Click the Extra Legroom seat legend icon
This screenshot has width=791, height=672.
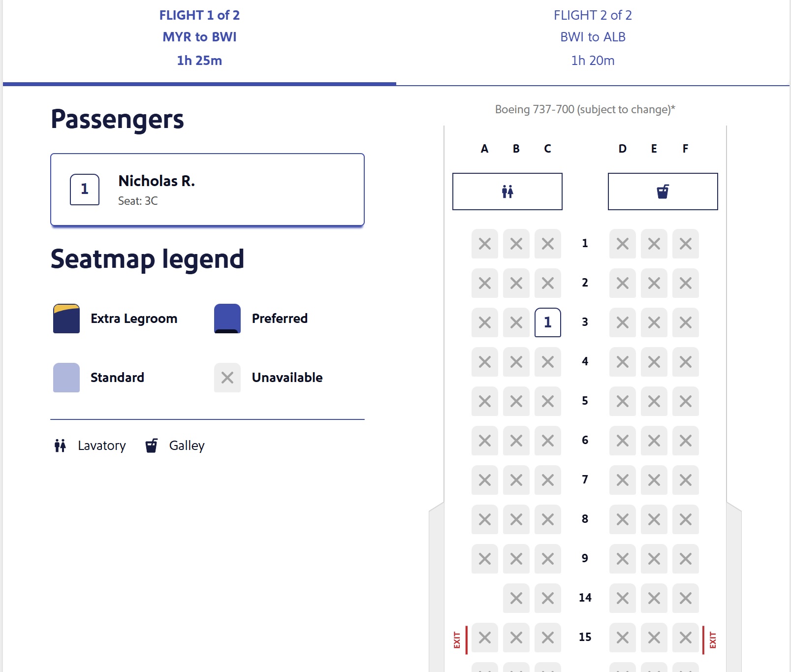pos(66,319)
